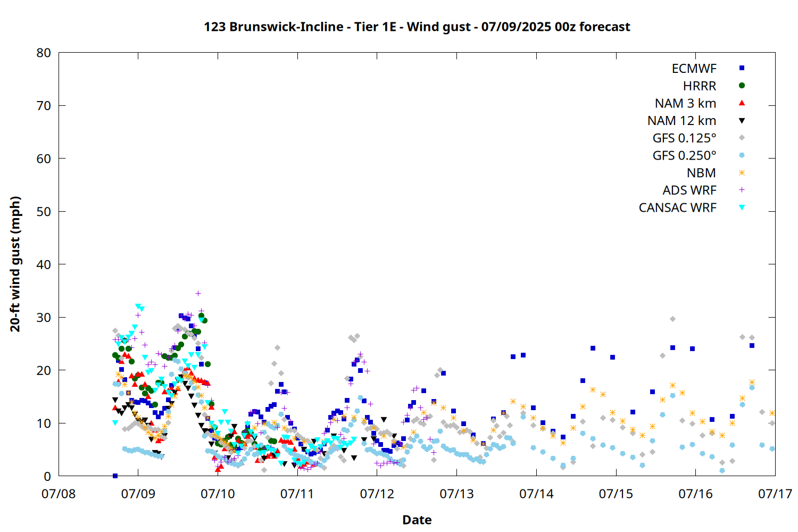Viewport: 798px width, 532px height.
Task: Click the Date x-axis label
Action: click(417, 520)
